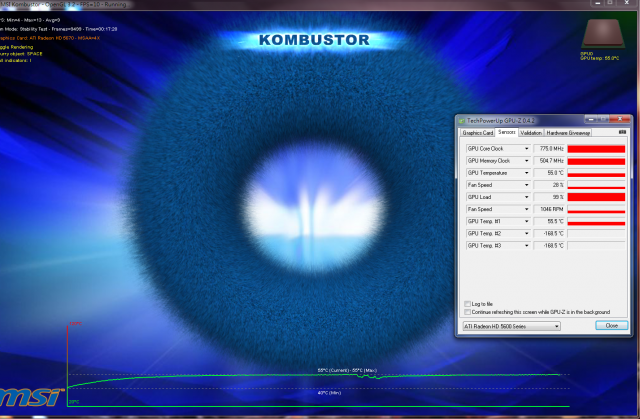The image size is (640, 419).
Task: Maximize the MSI Kombustor window
Action: point(610,3)
